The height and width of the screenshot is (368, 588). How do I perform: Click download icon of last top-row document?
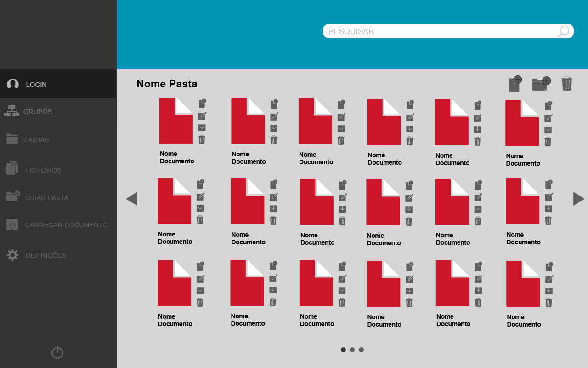tap(548, 130)
